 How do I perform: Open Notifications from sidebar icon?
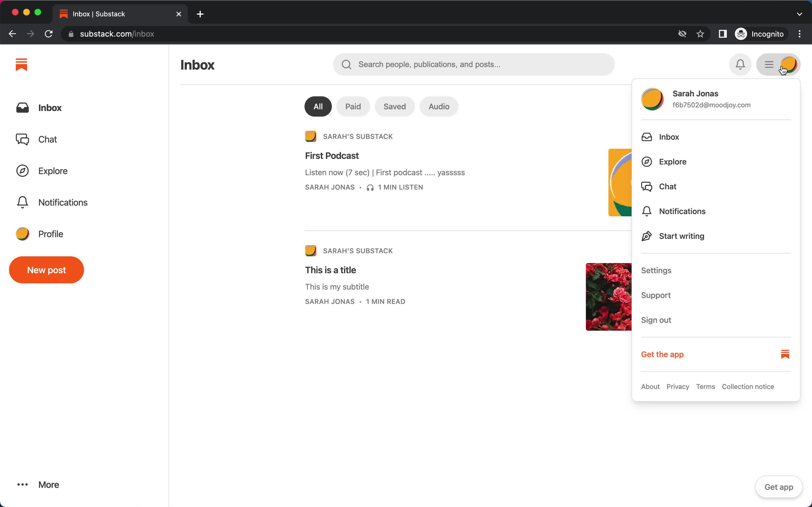22,202
